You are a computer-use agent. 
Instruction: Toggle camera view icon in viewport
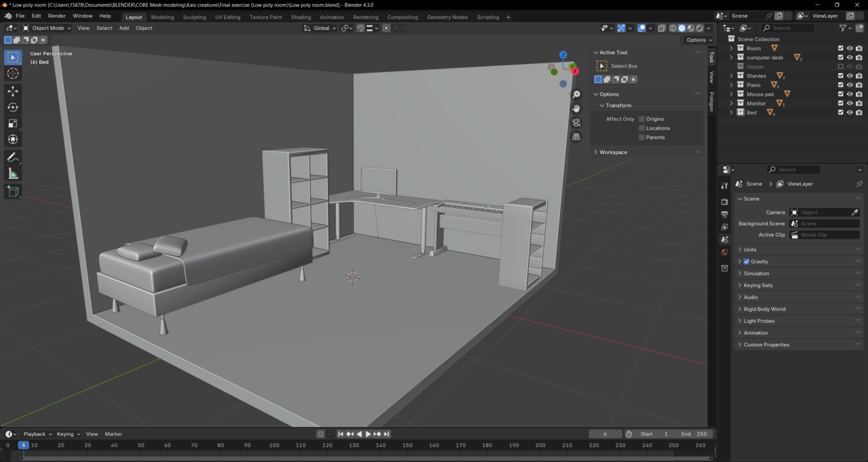pos(576,123)
